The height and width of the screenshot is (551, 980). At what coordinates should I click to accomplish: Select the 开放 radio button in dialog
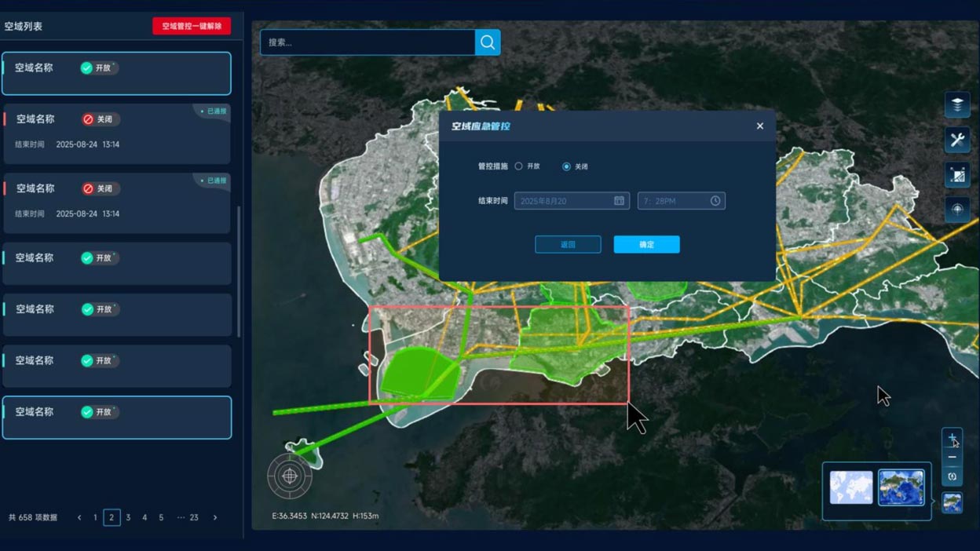pyautogui.click(x=519, y=166)
